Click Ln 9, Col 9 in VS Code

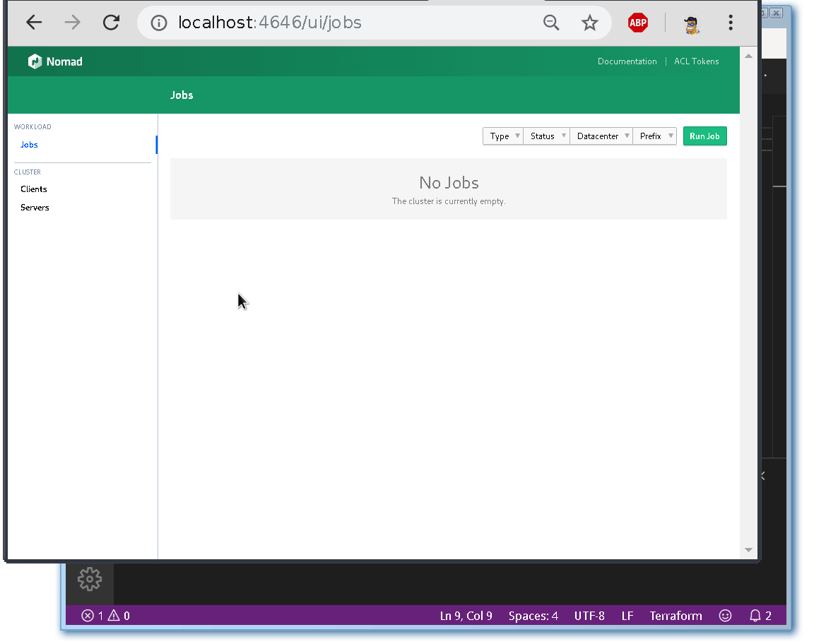click(466, 616)
